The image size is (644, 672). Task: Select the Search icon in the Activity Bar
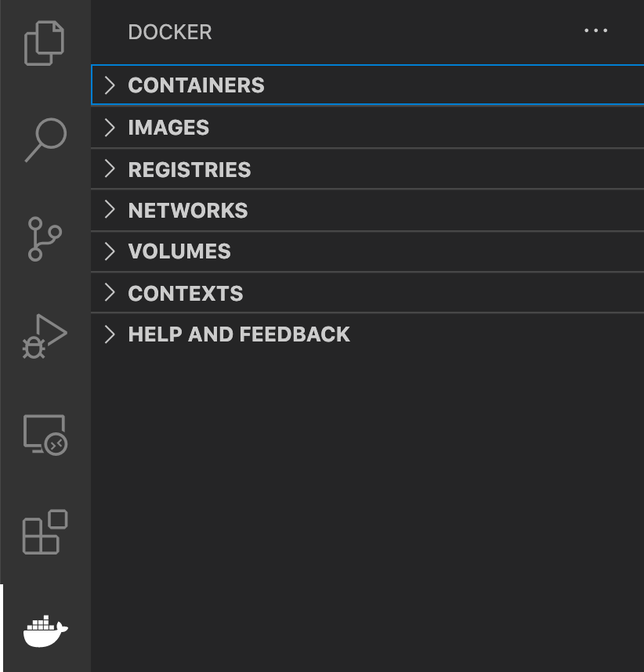tap(45, 139)
